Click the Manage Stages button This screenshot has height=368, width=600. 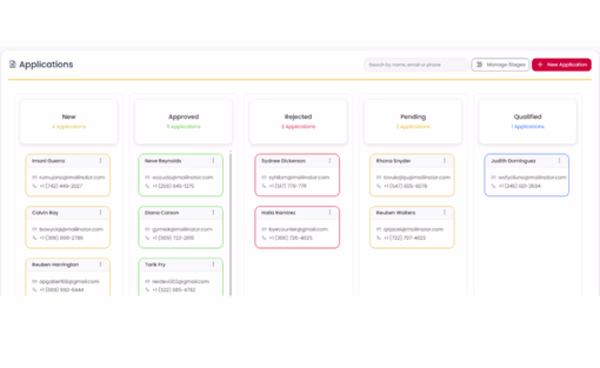tap(500, 65)
